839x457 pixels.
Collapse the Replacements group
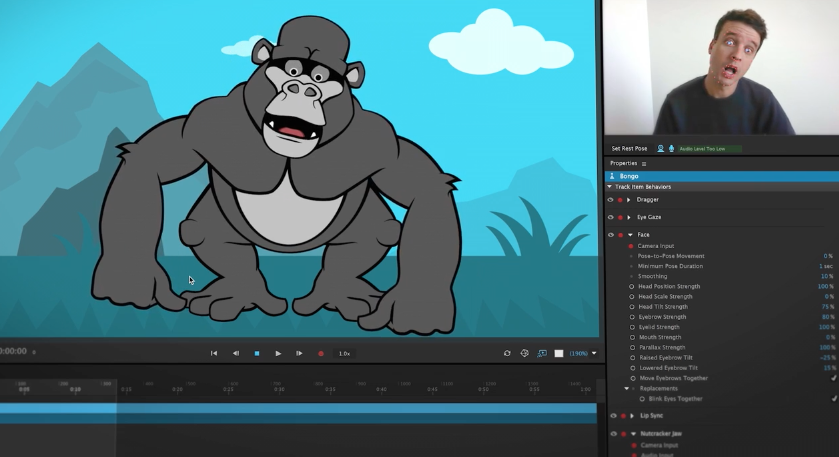point(627,389)
